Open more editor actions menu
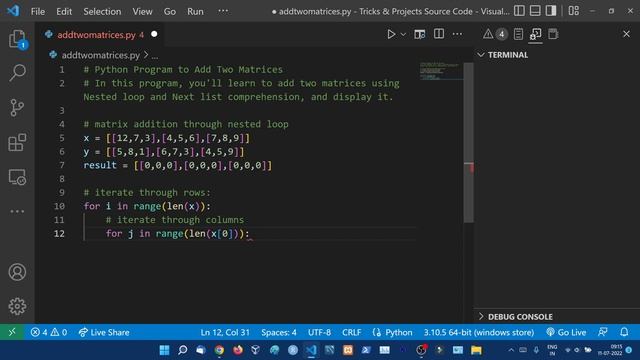 click(x=457, y=34)
